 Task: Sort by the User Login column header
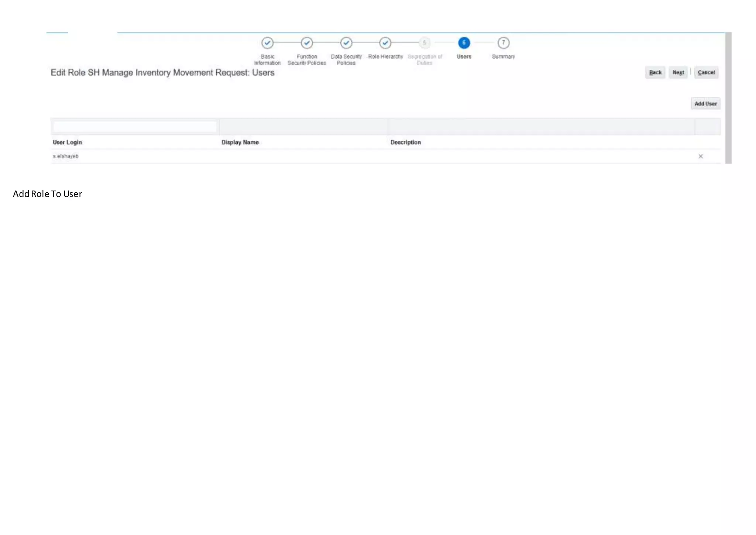coord(67,142)
